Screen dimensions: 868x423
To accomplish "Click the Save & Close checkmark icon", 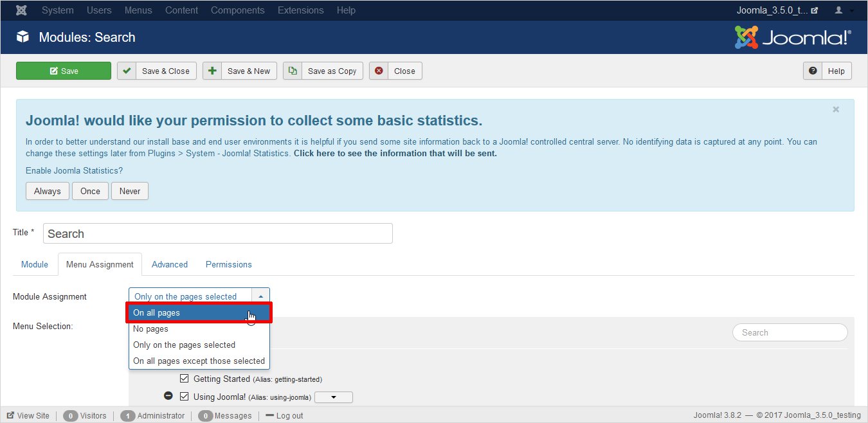I will point(127,71).
